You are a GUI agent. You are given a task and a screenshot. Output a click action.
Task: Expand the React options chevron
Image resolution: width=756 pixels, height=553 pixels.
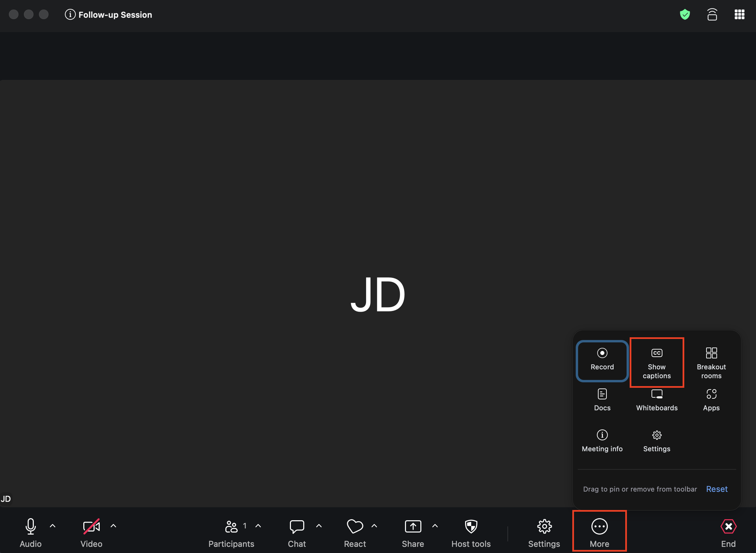(x=374, y=526)
